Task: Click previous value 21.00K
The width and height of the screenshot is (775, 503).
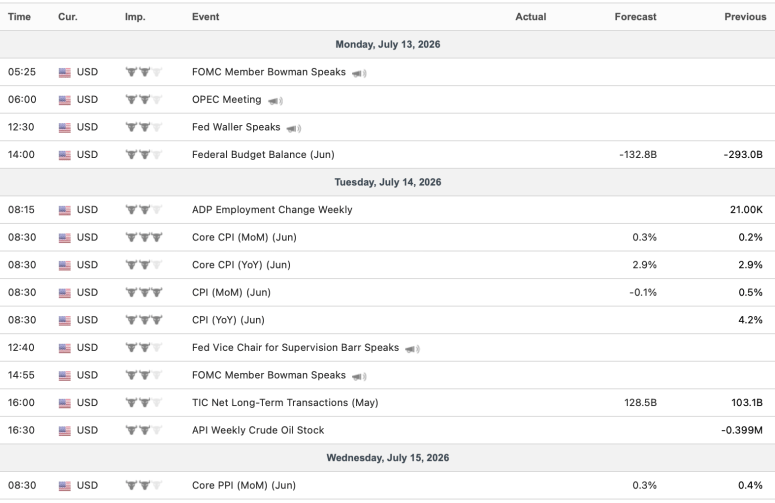Action: tap(746, 210)
